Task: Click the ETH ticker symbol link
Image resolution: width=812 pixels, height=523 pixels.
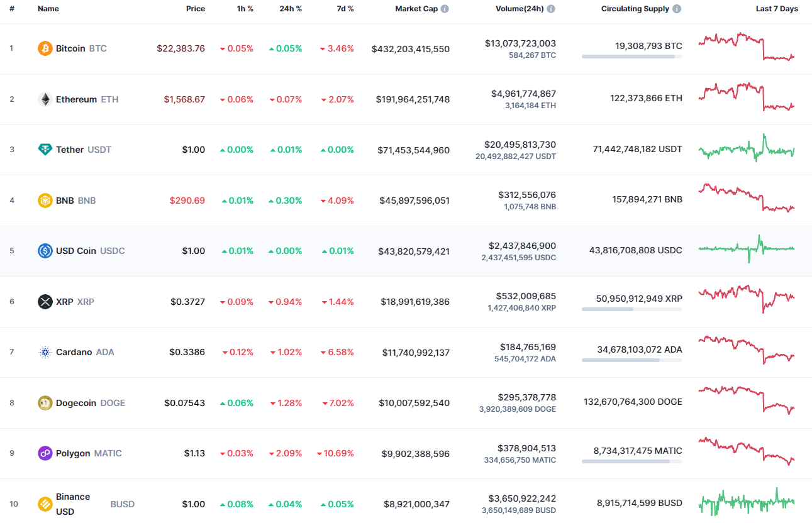Action: pyautogui.click(x=110, y=99)
